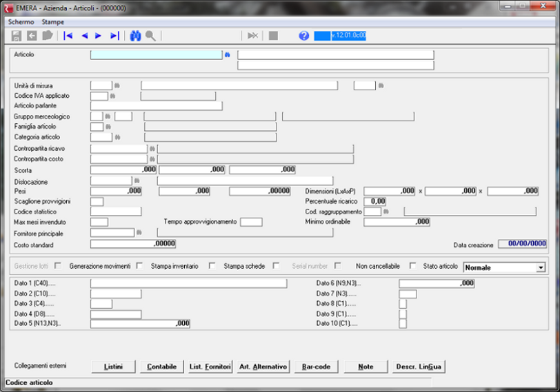This screenshot has width=560, height=392.
Task: Click the Max mesi invenduto field
Action: 99,223
